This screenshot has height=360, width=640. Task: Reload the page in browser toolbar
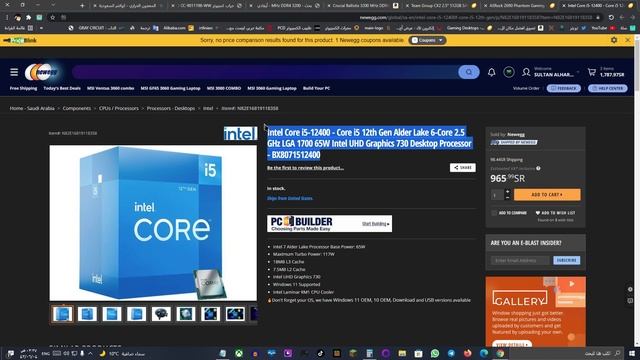(x=611, y=18)
